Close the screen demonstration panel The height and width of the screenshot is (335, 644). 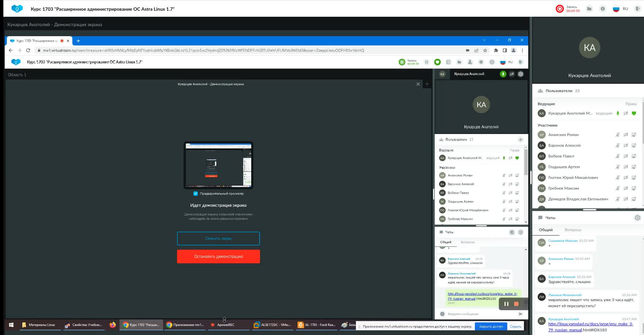pos(418,84)
